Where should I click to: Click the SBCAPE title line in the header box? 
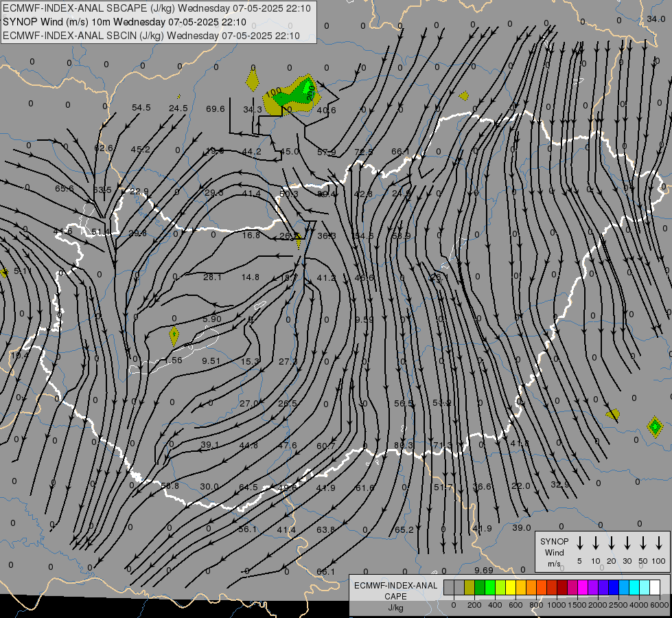pyautogui.click(x=157, y=8)
